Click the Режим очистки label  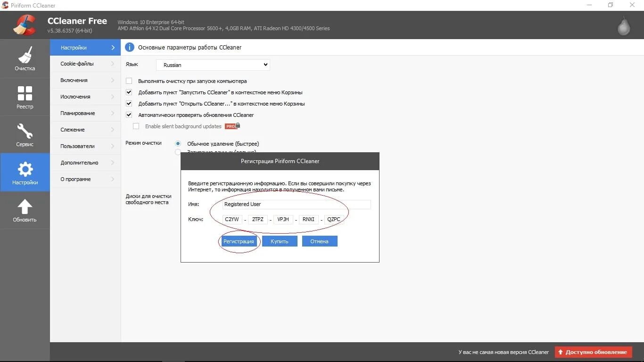tap(143, 143)
